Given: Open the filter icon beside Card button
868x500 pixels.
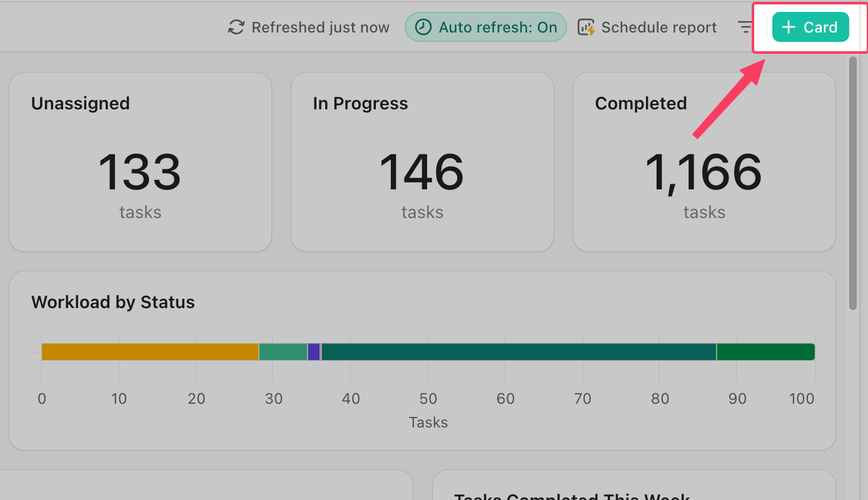Looking at the screenshot, I should pyautogui.click(x=745, y=27).
